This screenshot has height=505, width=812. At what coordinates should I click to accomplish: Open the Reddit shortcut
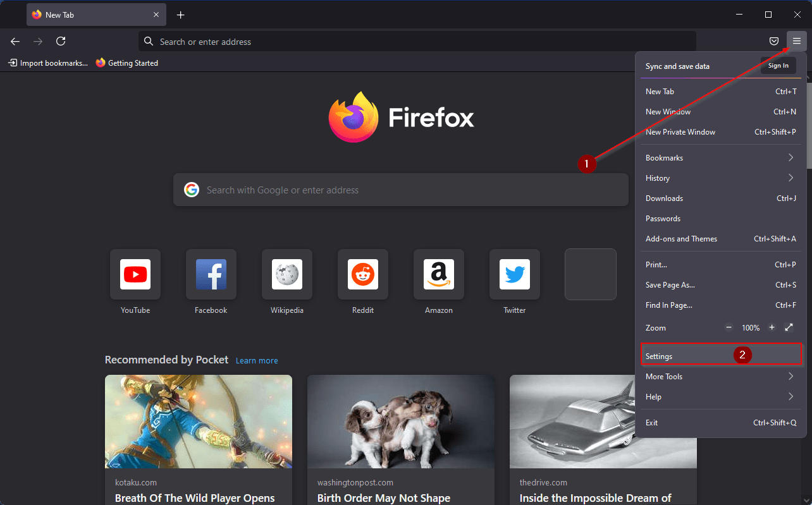362,274
